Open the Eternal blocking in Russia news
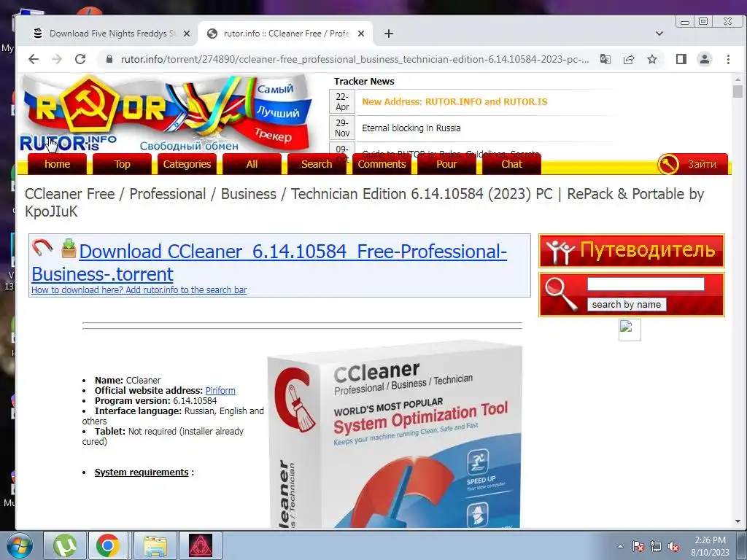Screen dimensions: 747x560 tap(411, 128)
